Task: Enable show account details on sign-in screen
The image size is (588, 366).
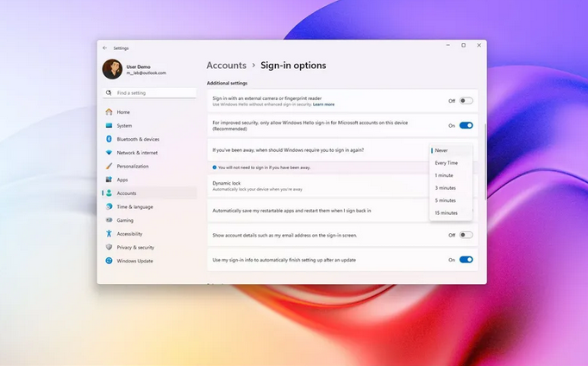Action: coord(466,235)
